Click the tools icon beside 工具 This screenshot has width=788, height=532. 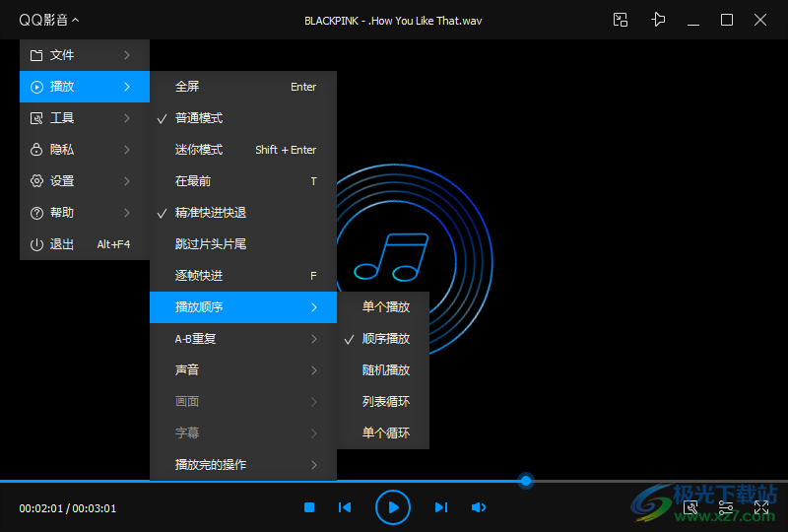(x=36, y=118)
